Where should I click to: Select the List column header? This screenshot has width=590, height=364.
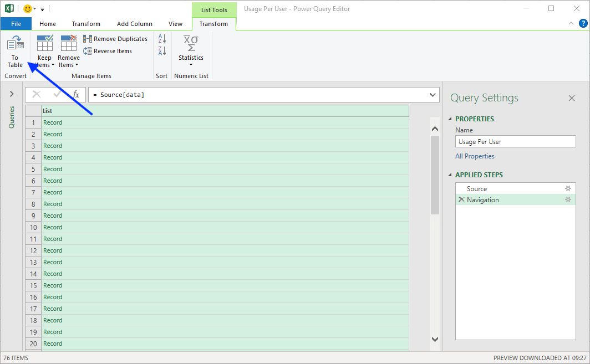point(225,111)
